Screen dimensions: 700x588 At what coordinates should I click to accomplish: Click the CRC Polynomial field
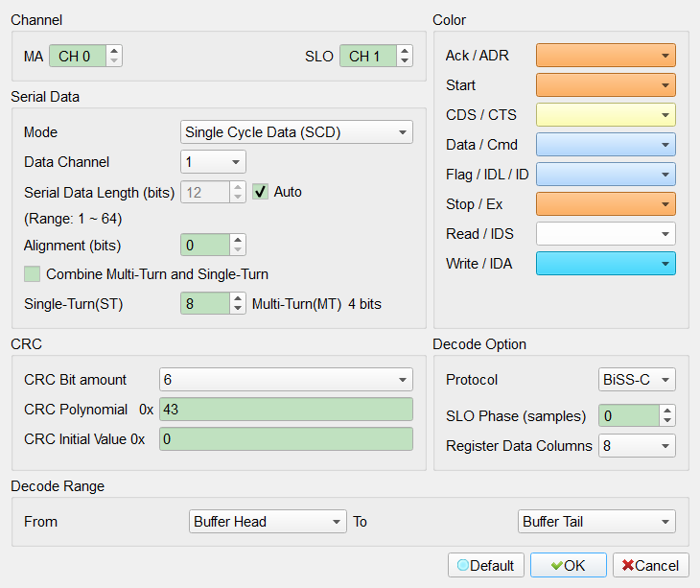tap(286, 410)
